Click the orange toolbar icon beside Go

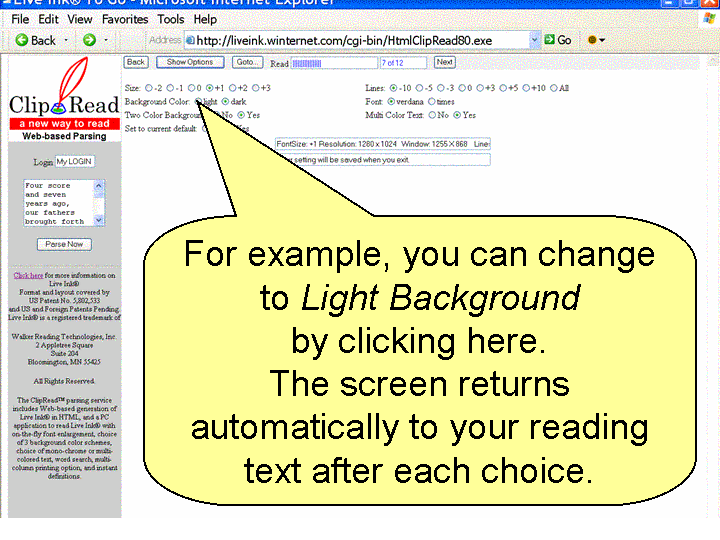[592, 40]
